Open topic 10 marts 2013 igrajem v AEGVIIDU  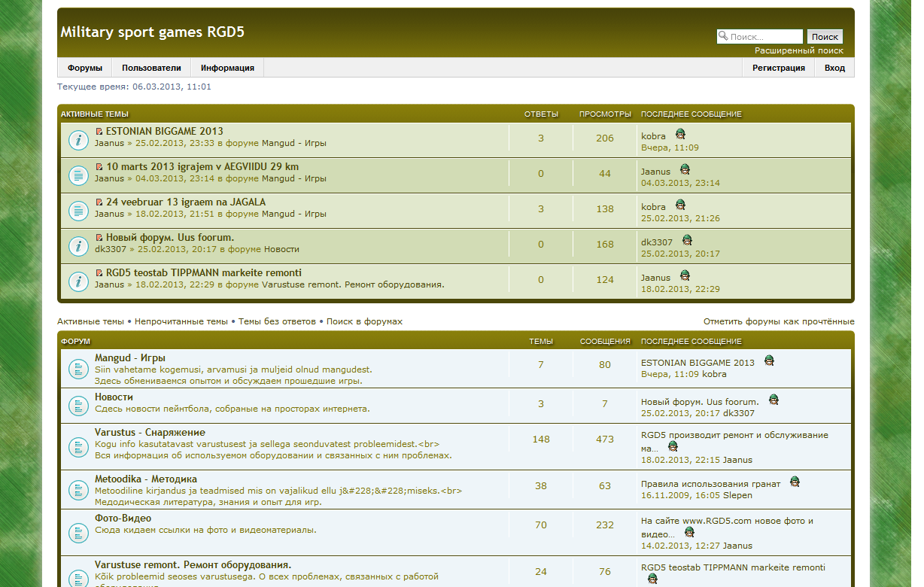(x=202, y=167)
